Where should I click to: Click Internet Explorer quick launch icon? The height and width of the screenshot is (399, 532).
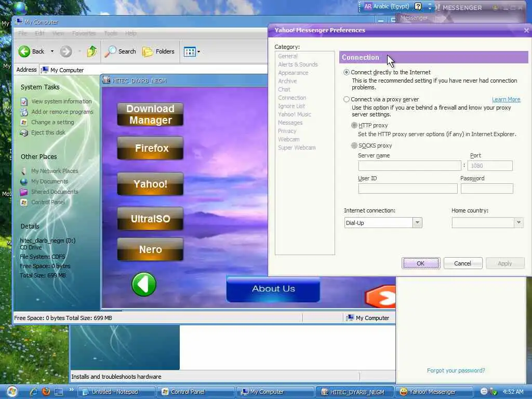(x=33, y=392)
